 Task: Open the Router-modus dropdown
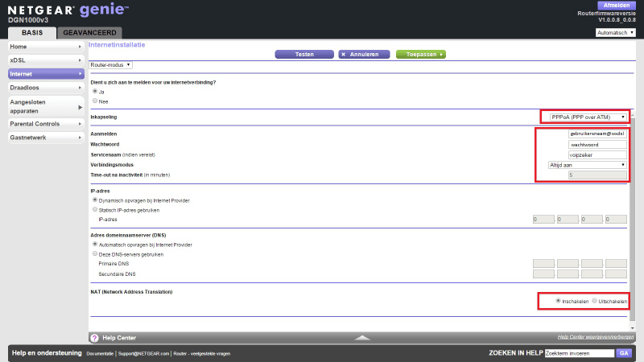(111, 65)
